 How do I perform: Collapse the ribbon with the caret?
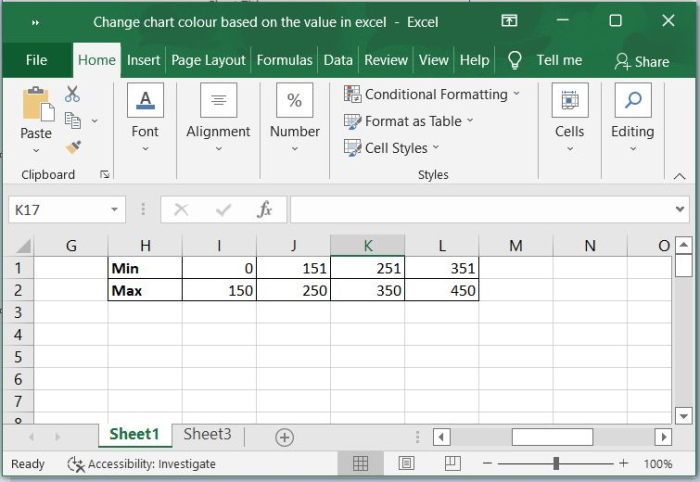pyautogui.click(x=679, y=176)
